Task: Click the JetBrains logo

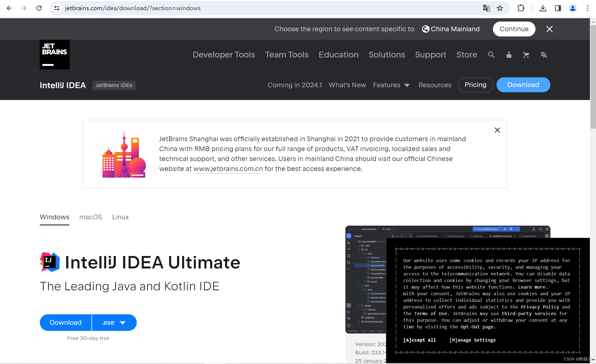Action: [x=55, y=55]
